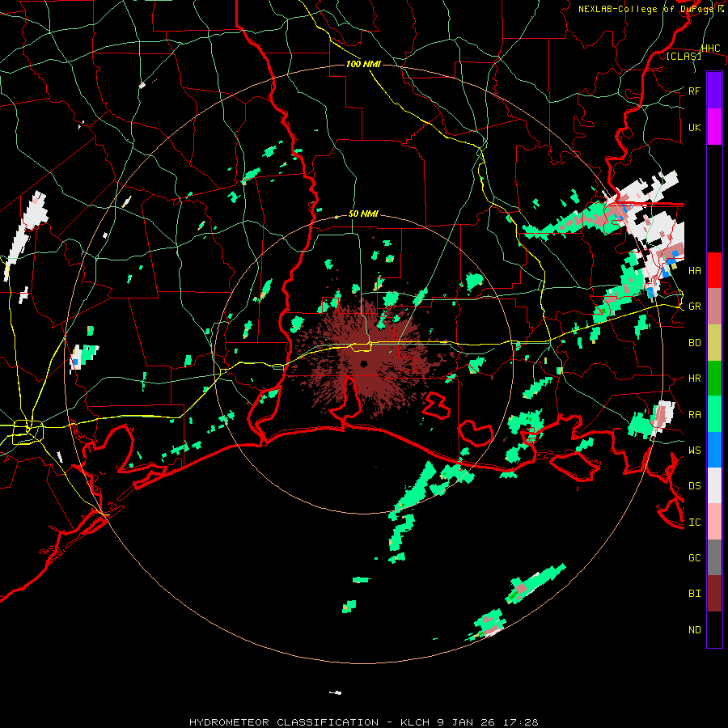Select the GR graupel swatch in legend

[x=714, y=307]
